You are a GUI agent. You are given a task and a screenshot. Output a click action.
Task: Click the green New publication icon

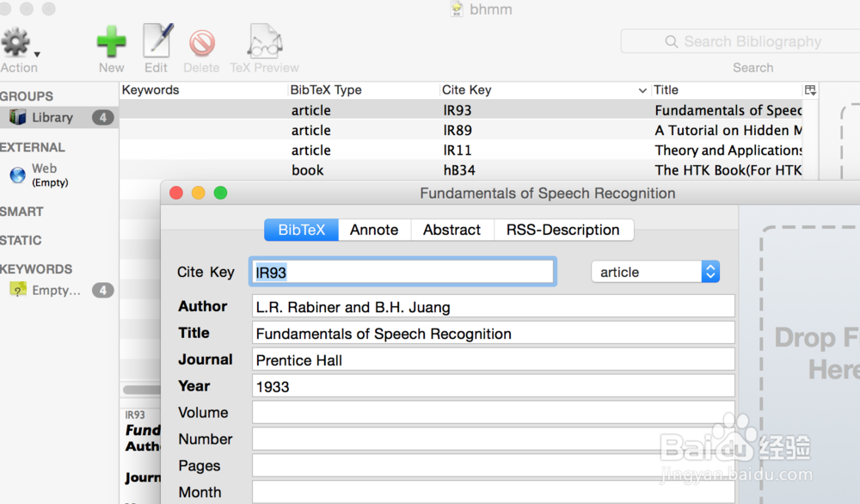[111, 41]
